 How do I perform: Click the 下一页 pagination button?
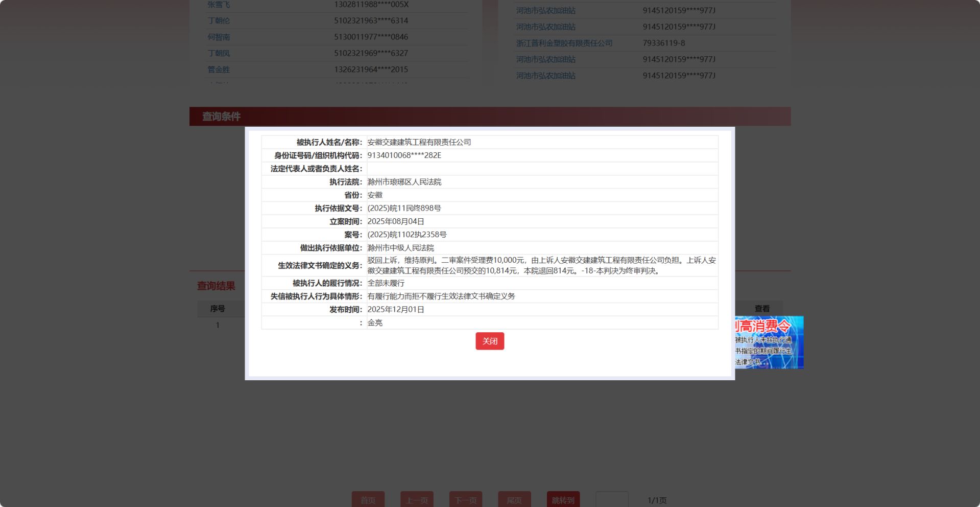point(465,499)
